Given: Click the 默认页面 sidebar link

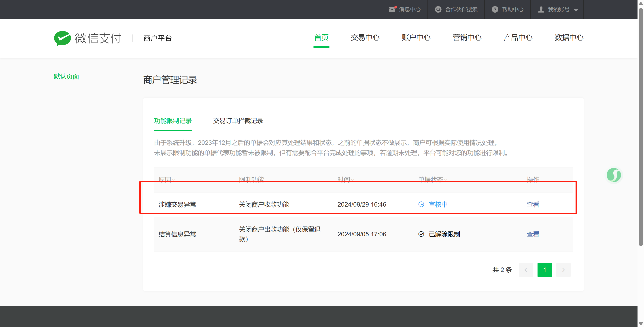Looking at the screenshot, I should (x=66, y=77).
